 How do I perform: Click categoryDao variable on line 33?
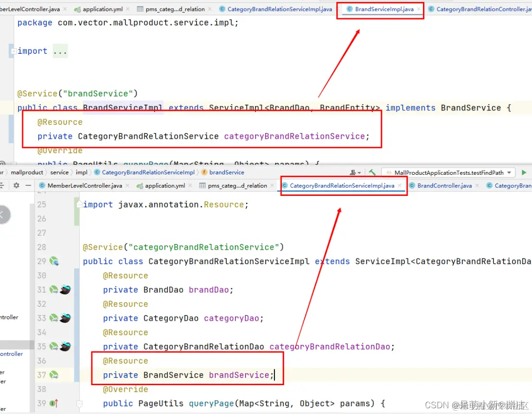231,318
